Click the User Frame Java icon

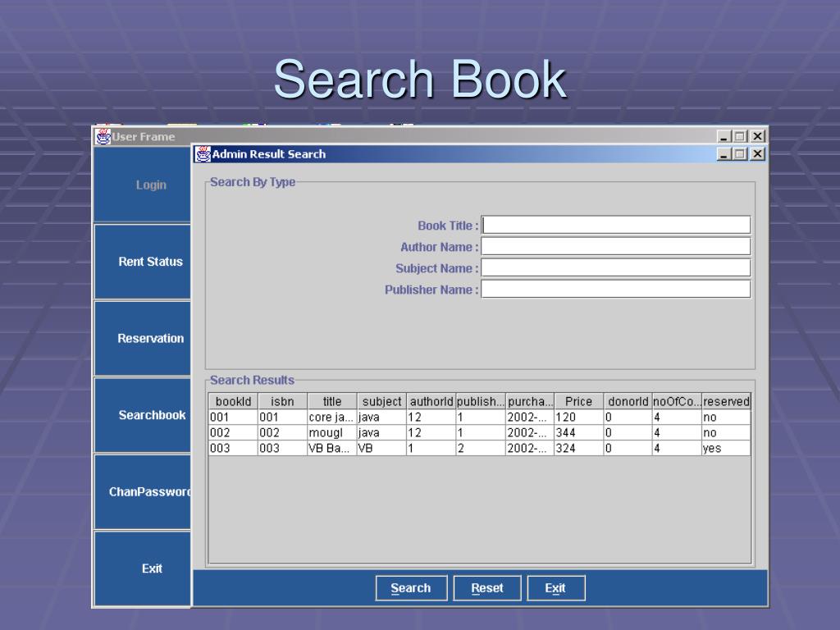pos(103,136)
